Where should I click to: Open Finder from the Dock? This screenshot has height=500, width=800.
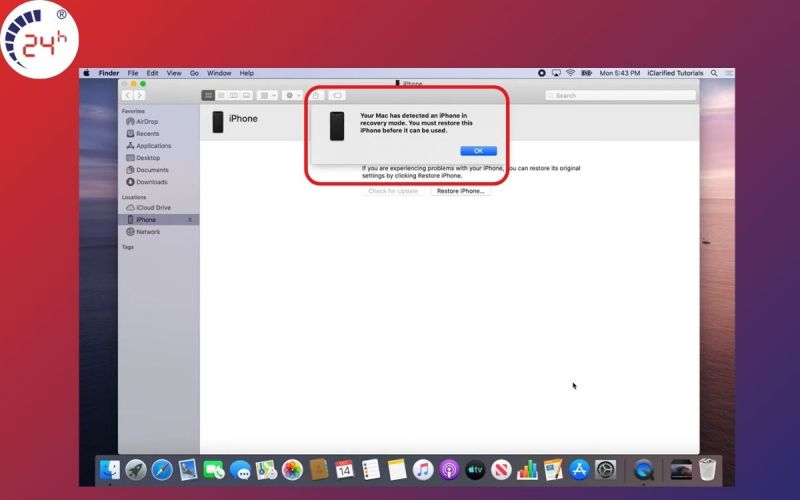click(109, 469)
